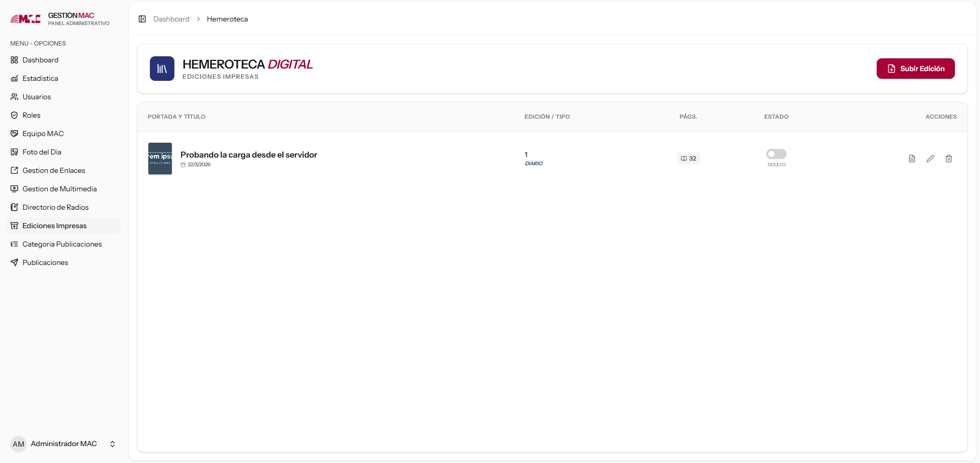
Task: Click the Subir Edición button
Action: (x=915, y=69)
